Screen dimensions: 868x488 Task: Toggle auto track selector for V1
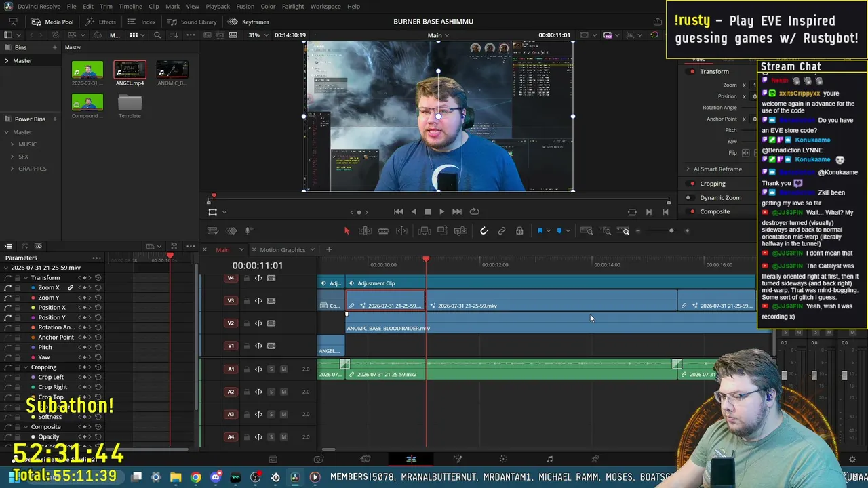click(x=258, y=346)
